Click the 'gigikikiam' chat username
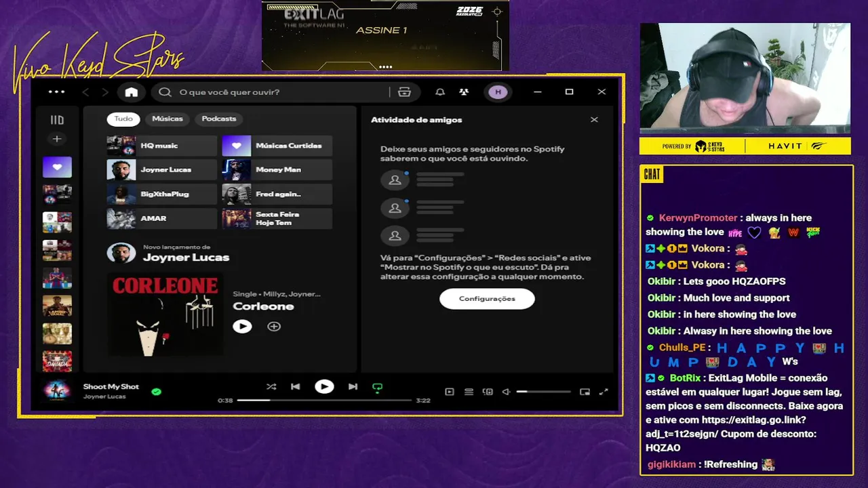Image resolution: width=868 pixels, height=488 pixels. pyautogui.click(x=671, y=464)
